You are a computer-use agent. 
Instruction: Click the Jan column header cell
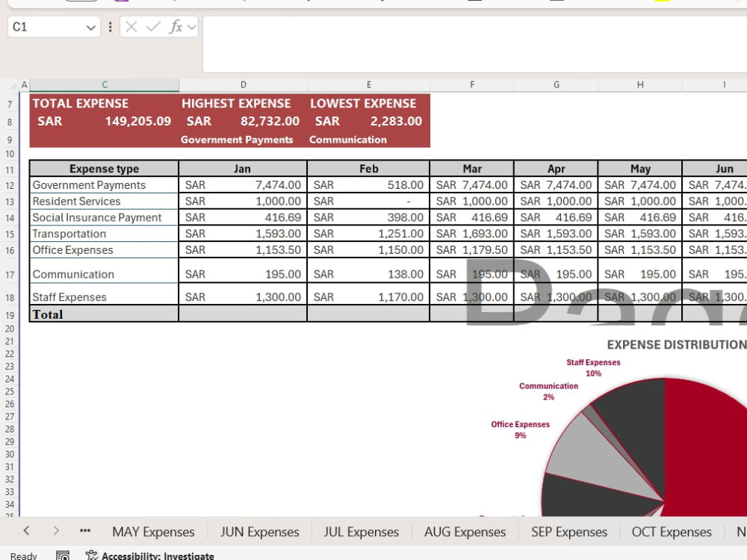243,169
